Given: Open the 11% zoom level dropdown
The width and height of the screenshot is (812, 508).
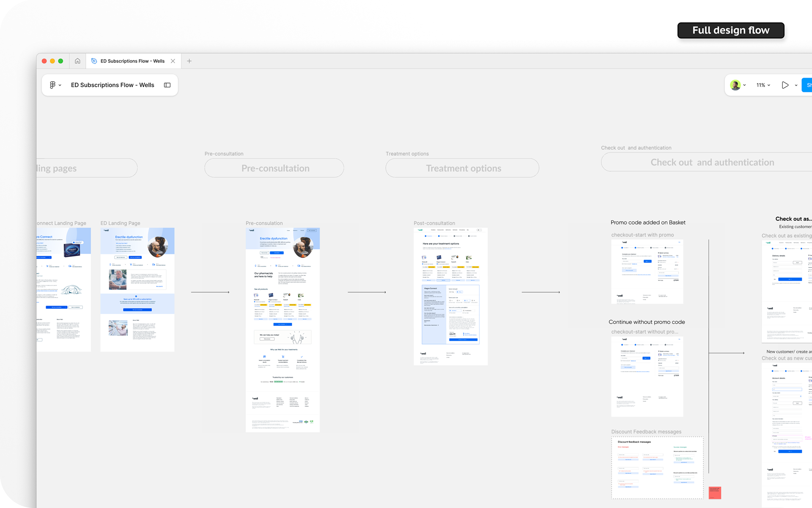Looking at the screenshot, I should click(763, 85).
